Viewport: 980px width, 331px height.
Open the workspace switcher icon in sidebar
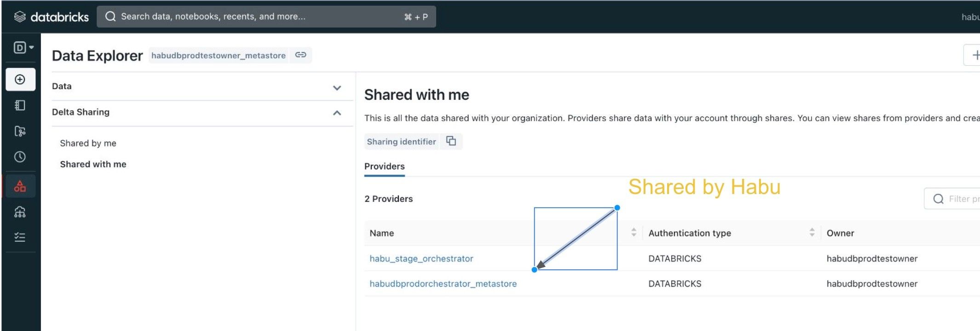click(23, 47)
